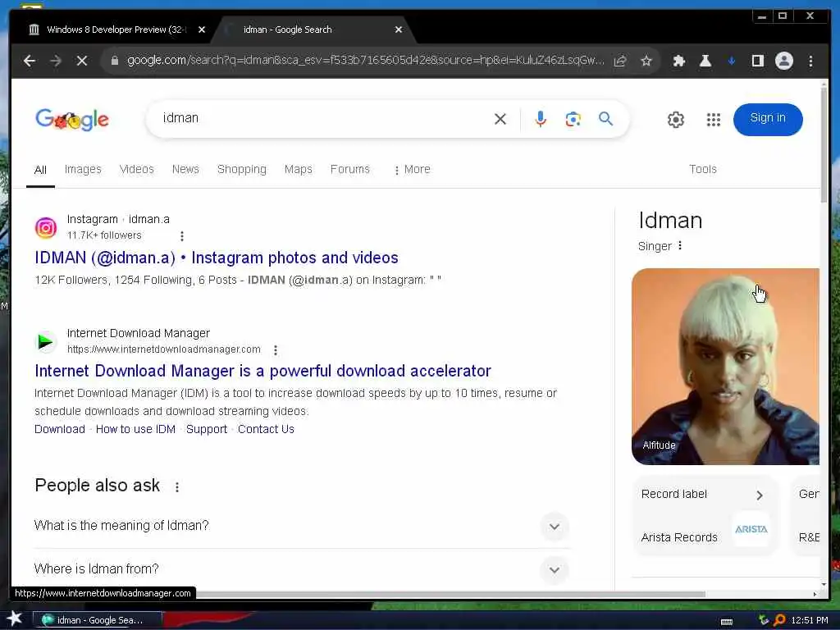Viewport: 840px width, 630px height.
Task: Close the Windows 8 Developer Preview tab
Action: [202, 30]
